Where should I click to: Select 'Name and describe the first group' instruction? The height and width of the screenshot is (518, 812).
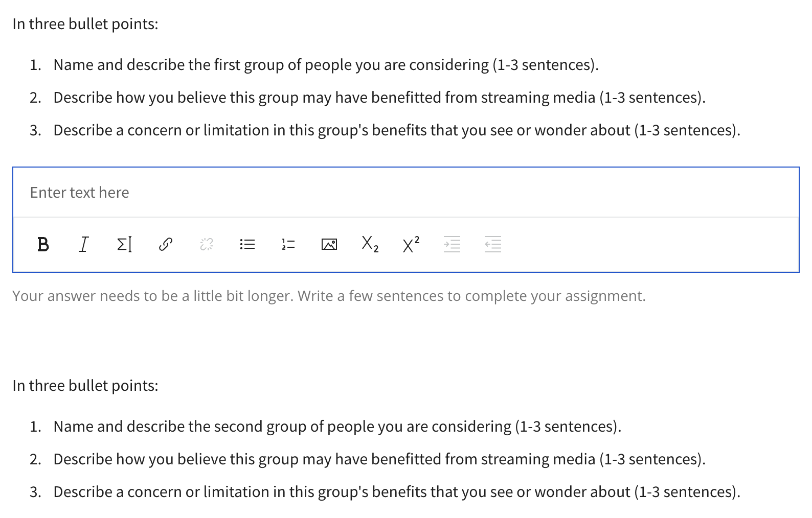pyautogui.click(x=326, y=65)
